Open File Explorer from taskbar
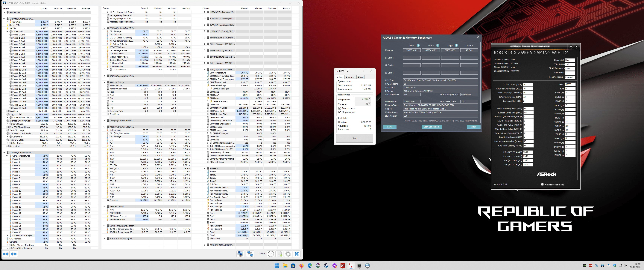Viewport: 644px width, 270px height. (x=285, y=265)
